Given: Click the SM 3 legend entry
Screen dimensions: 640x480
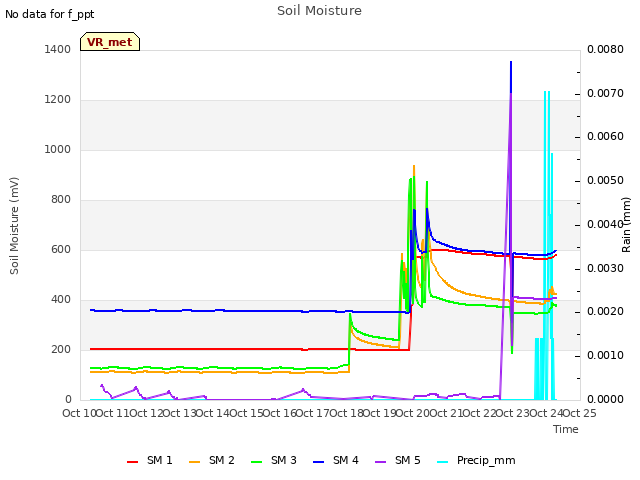Looking at the screenshot, I should pyautogui.click(x=273, y=460).
